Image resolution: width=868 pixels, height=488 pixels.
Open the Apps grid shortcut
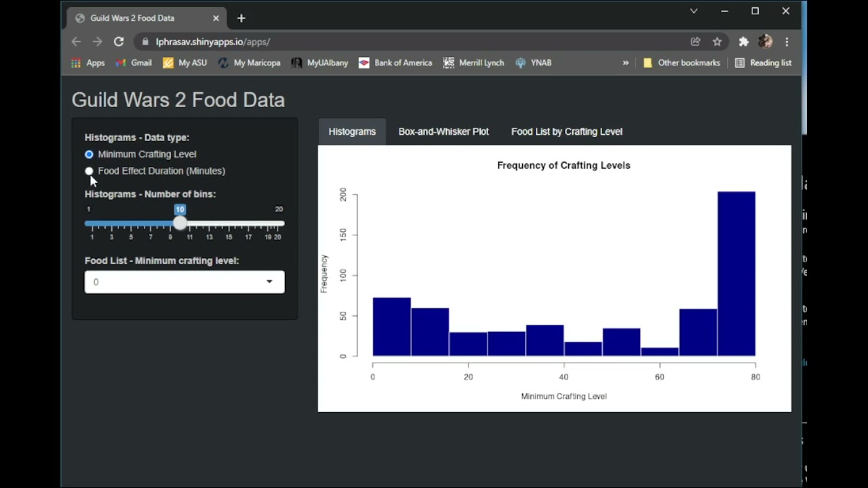pyautogui.click(x=87, y=63)
